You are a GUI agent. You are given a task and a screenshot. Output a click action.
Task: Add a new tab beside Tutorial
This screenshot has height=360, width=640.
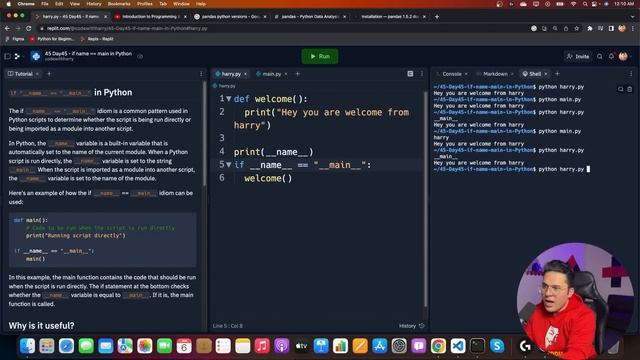point(49,74)
